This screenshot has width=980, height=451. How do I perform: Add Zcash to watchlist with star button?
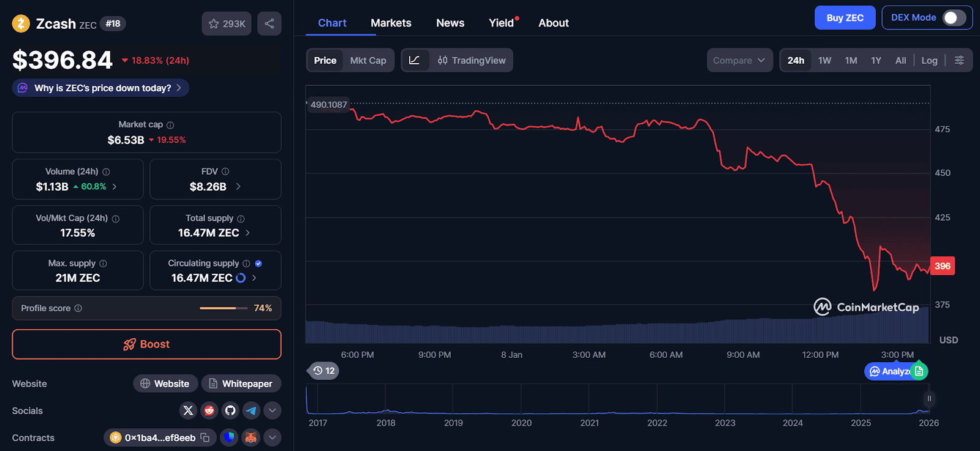tap(227, 24)
